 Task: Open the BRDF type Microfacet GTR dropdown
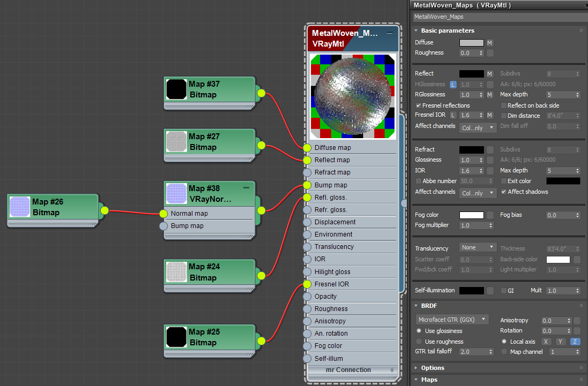pyautogui.click(x=452, y=320)
